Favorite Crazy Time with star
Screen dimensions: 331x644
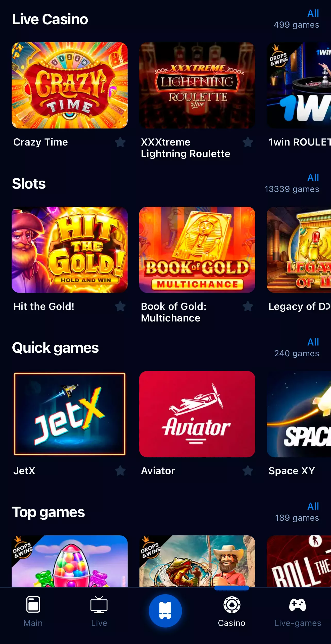[x=120, y=142]
